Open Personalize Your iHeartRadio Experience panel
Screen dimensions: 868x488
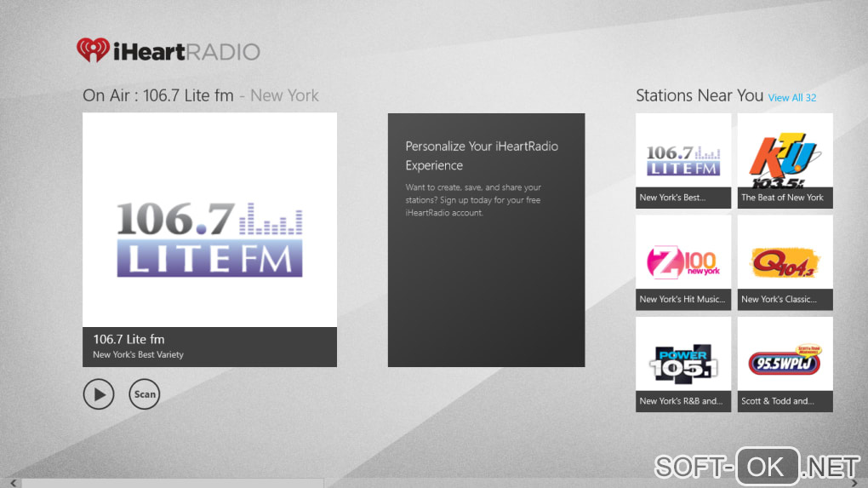486,240
